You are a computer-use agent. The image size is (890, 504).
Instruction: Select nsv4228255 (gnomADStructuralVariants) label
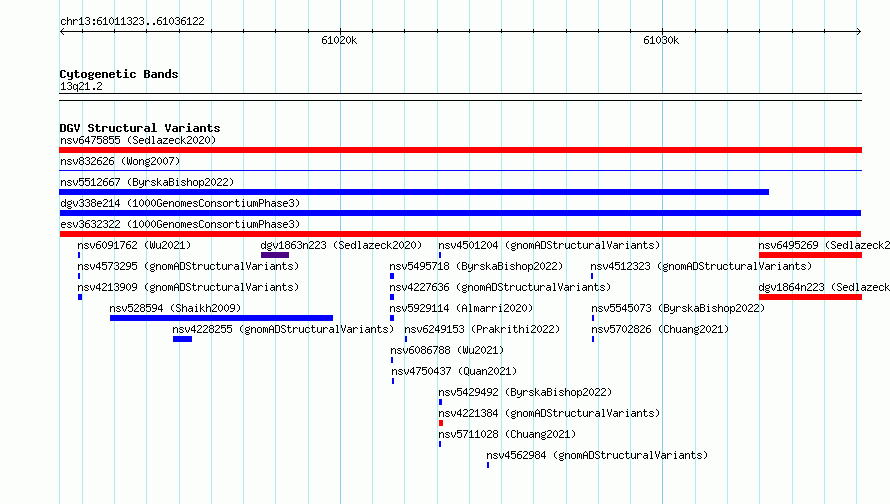(x=283, y=329)
